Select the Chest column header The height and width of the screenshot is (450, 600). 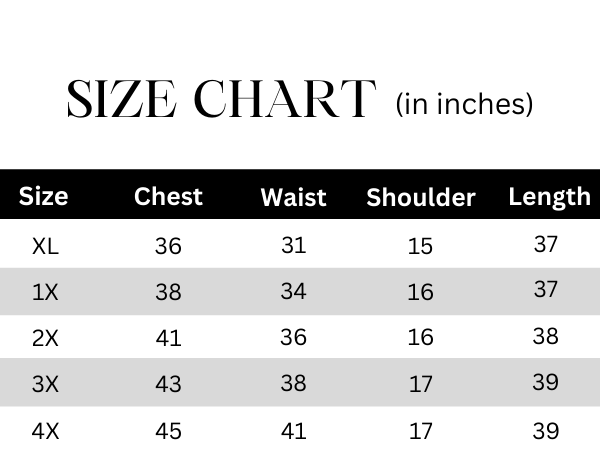[x=168, y=196]
